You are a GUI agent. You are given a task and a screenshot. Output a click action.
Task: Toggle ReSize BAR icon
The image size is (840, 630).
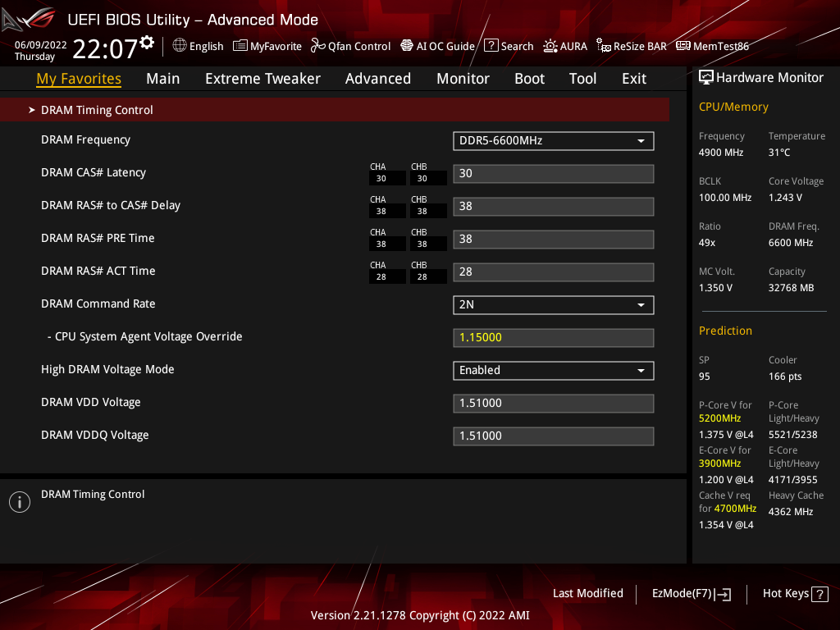pos(604,46)
